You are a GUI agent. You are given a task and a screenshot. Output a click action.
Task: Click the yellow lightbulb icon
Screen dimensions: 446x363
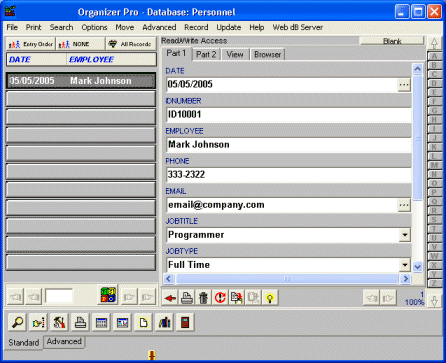[x=270, y=298]
